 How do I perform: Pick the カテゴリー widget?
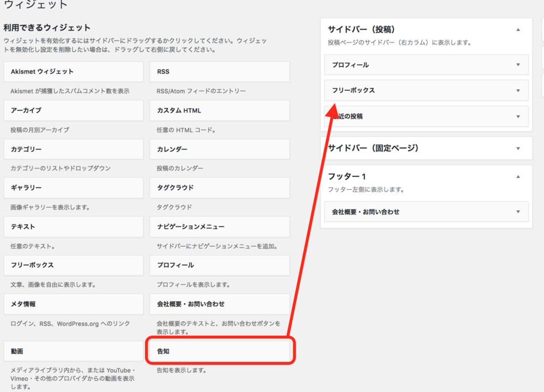coord(73,149)
